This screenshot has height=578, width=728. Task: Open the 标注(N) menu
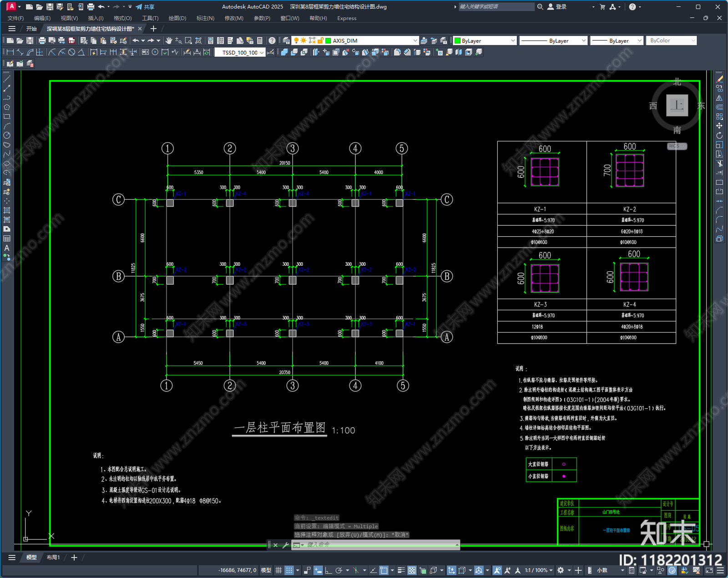coord(205,18)
